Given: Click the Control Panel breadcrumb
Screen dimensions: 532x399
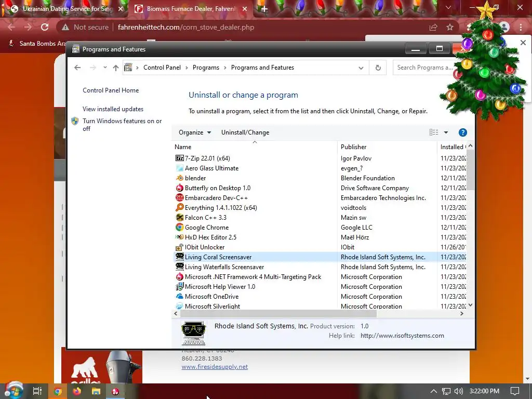Looking at the screenshot, I should point(162,68).
